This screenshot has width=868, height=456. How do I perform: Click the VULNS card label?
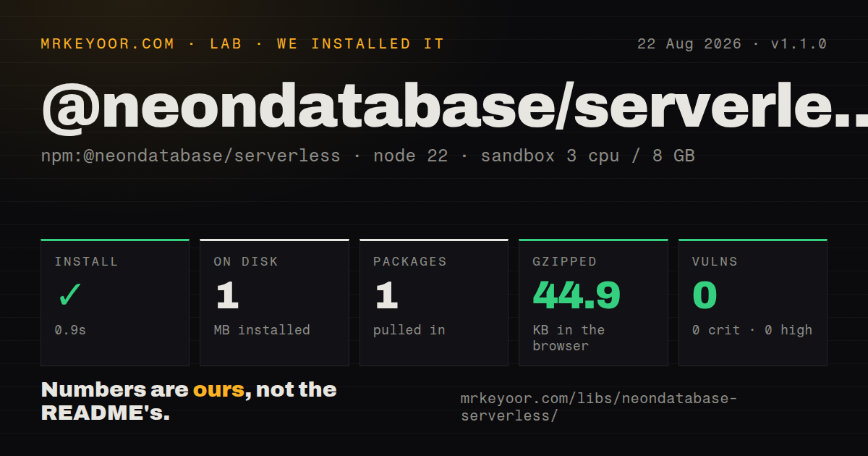(x=715, y=261)
